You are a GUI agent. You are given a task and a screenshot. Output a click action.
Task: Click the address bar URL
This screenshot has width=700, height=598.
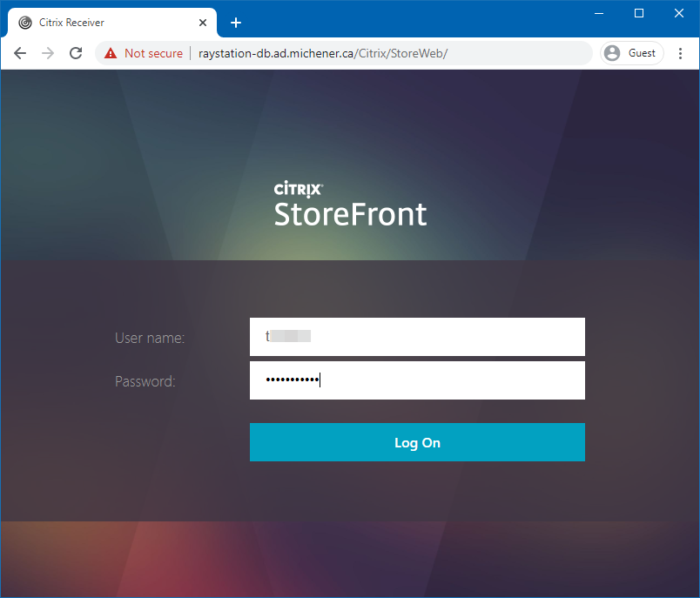tap(323, 54)
